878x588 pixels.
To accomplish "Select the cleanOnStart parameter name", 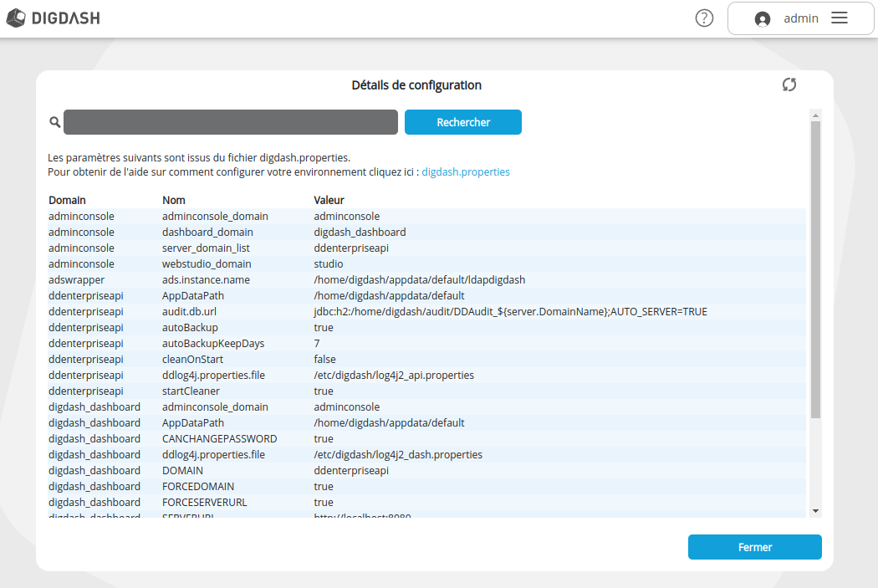I will click(192, 360).
